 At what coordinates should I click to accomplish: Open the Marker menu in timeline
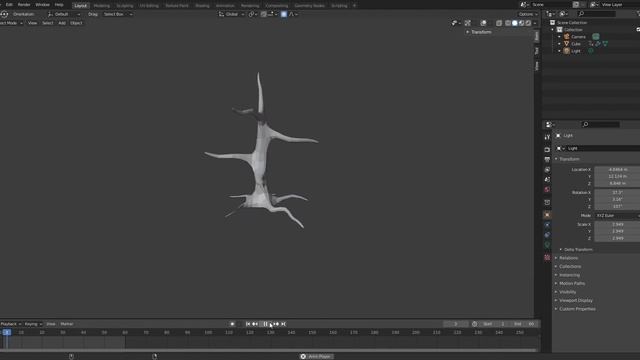pos(67,324)
